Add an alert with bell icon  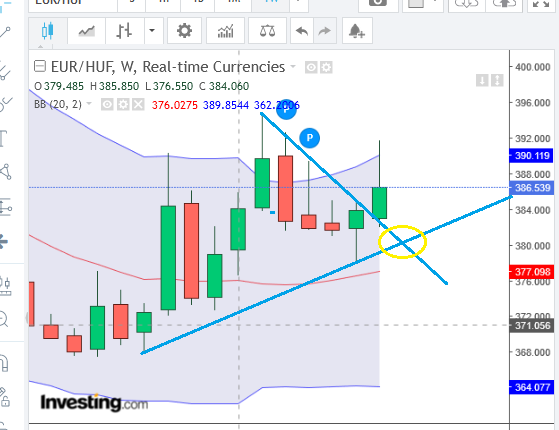click(x=357, y=31)
